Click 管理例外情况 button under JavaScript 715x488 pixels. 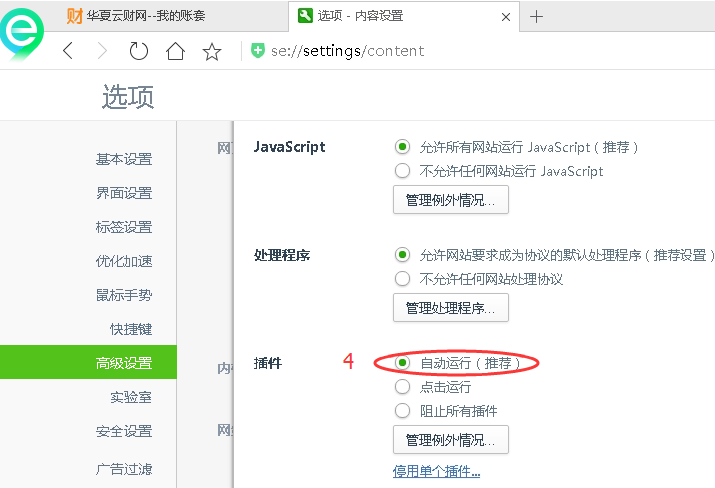451,200
